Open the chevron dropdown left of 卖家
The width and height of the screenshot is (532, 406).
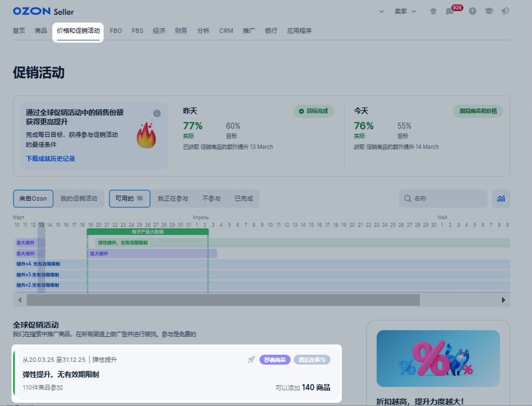point(381,11)
